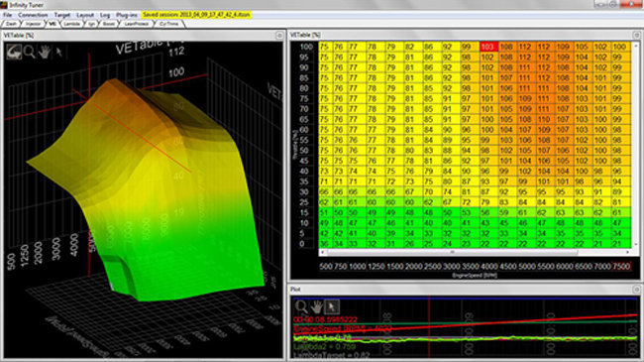The image size is (644, 362).
Task: Click the LambdaTarget readout in Plot
Action: [331, 355]
